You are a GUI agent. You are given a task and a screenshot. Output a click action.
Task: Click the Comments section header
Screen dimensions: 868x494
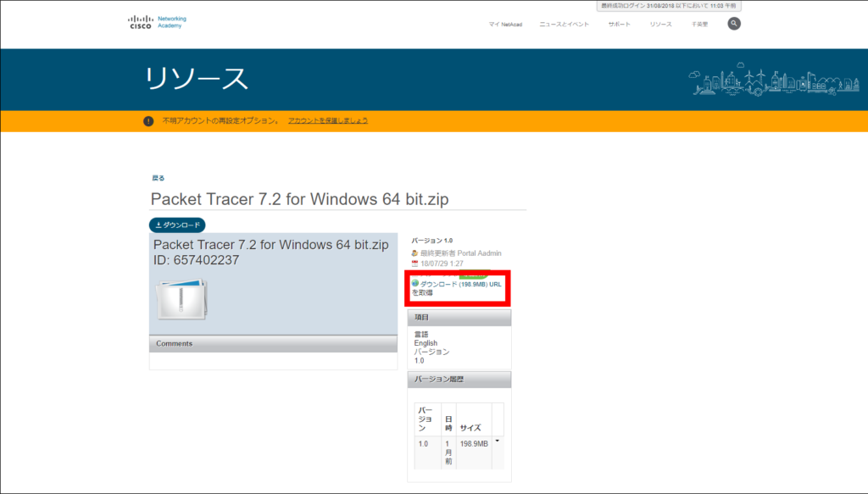[x=273, y=343]
